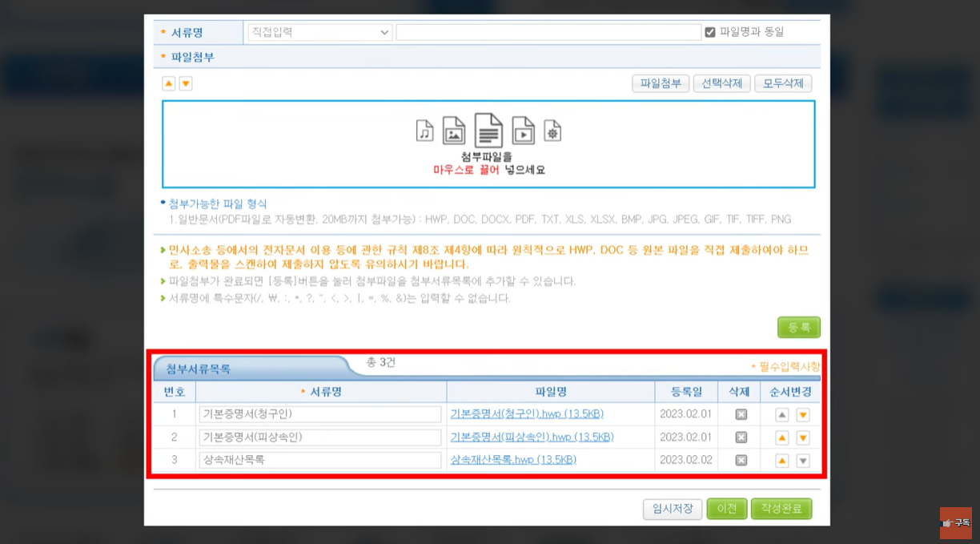Click the 서류명 field containing 기본증명서(피상속인)
This screenshot has width=980, height=544.
click(320, 437)
